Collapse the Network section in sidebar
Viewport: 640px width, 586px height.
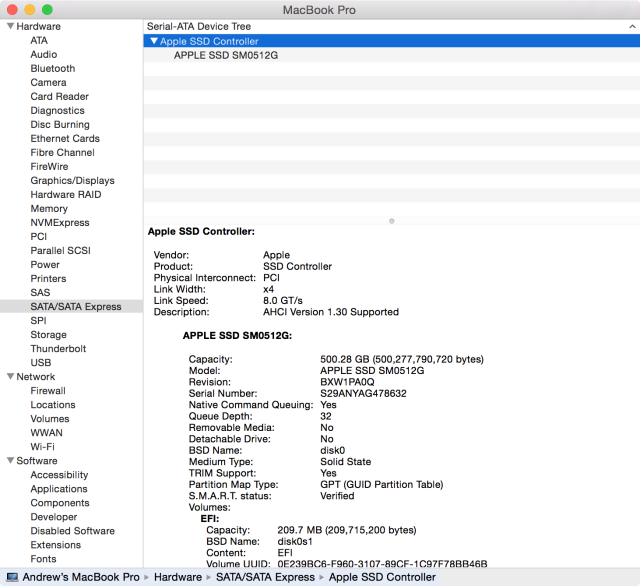[11, 376]
